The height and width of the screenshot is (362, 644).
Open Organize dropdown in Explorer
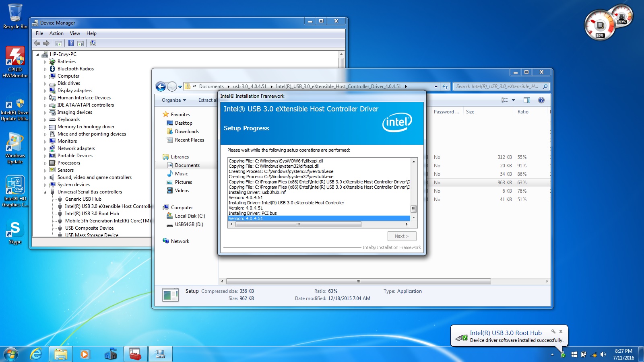tap(174, 100)
